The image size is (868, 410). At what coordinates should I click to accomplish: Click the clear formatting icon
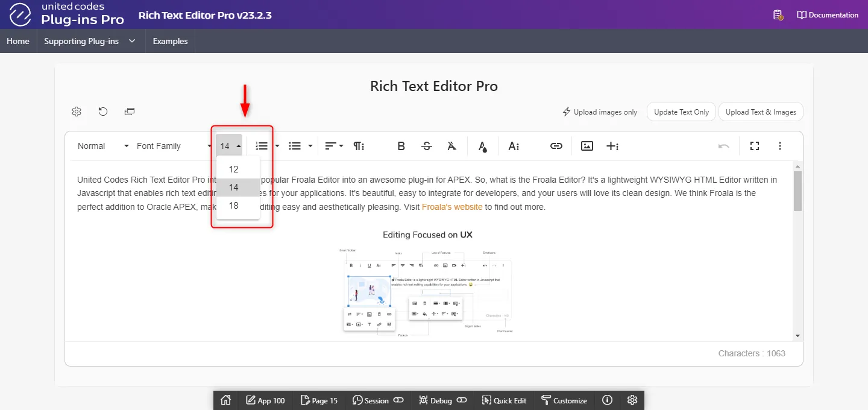click(x=452, y=146)
